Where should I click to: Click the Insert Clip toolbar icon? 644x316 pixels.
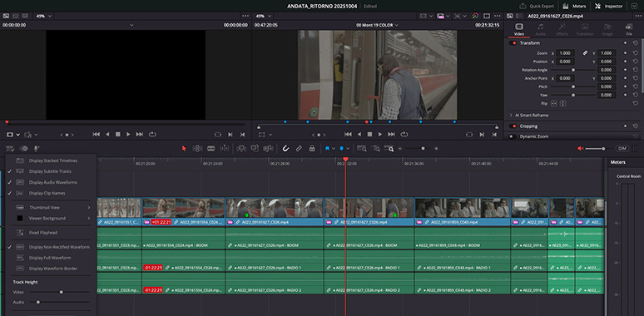(241, 148)
